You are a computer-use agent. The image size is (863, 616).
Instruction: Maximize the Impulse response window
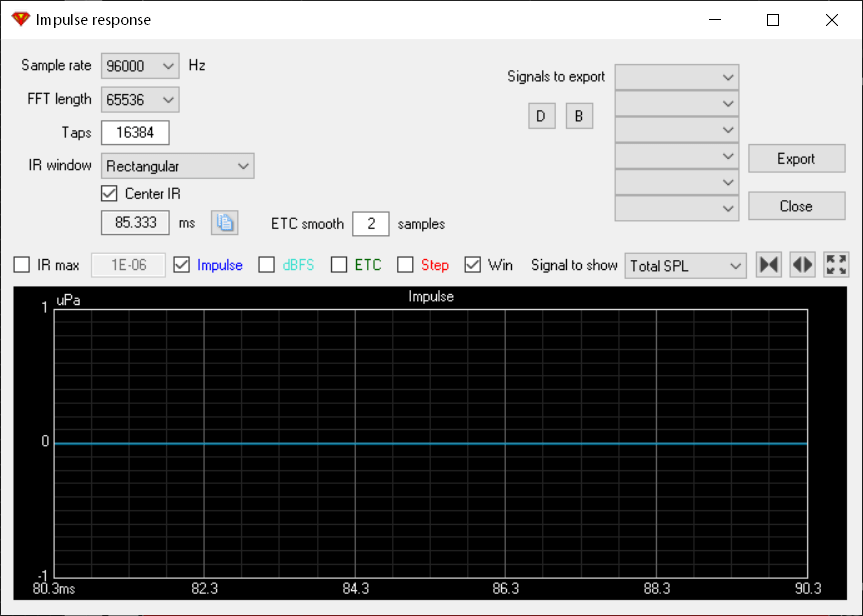click(x=773, y=20)
